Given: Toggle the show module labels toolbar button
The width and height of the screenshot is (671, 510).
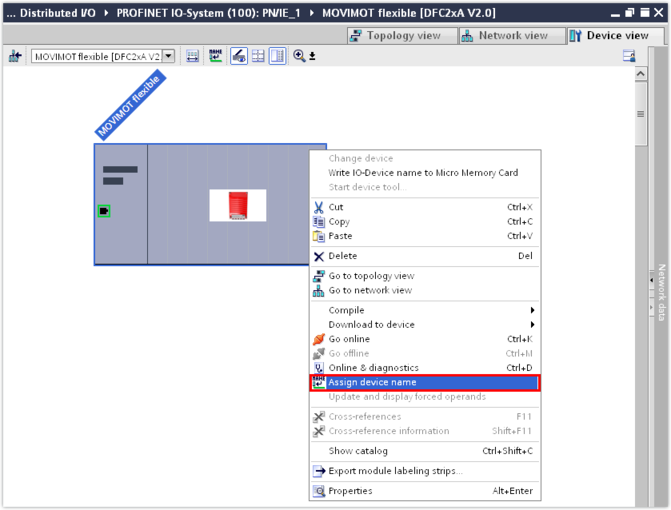Looking at the screenshot, I should 239,56.
